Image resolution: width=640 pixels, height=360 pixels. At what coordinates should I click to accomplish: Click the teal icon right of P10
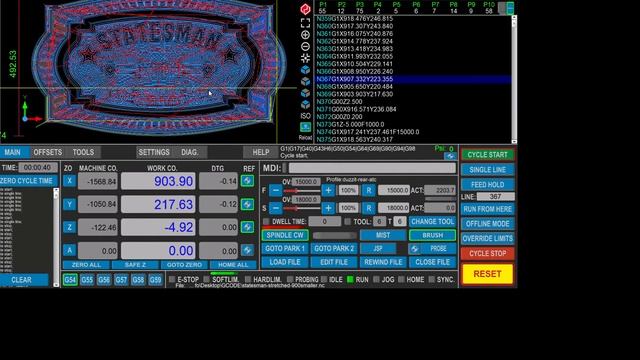[510, 8]
